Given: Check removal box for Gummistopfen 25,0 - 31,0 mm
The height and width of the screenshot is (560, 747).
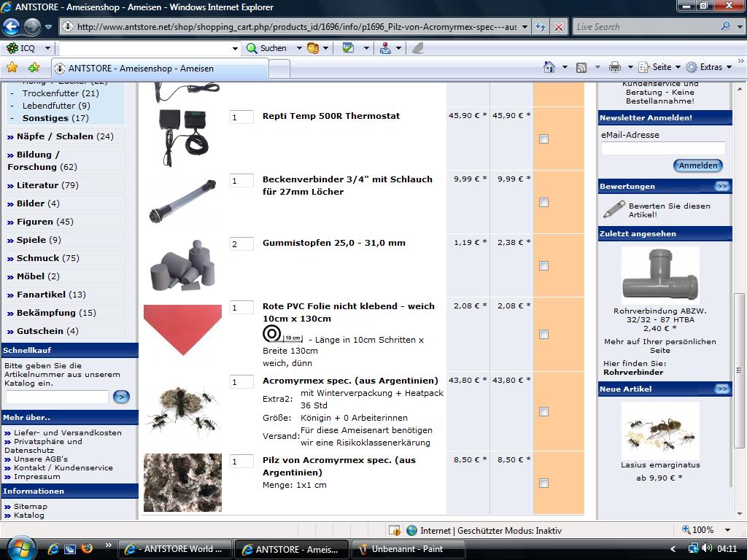Looking at the screenshot, I should (x=543, y=266).
